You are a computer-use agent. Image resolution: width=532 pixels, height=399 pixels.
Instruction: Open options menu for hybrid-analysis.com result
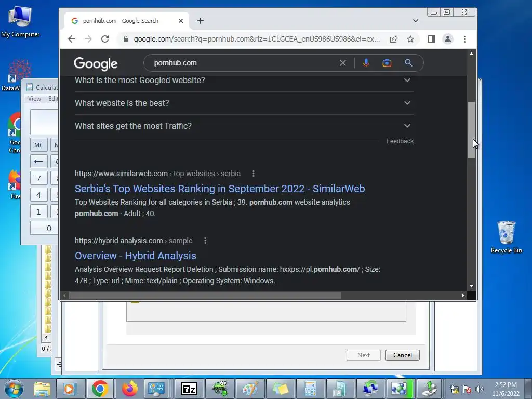pyautogui.click(x=205, y=241)
